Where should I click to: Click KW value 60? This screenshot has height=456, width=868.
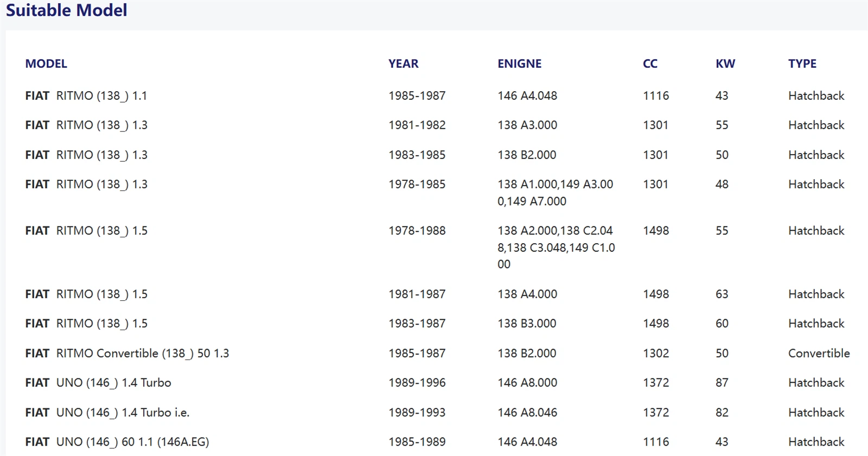pyautogui.click(x=722, y=324)
